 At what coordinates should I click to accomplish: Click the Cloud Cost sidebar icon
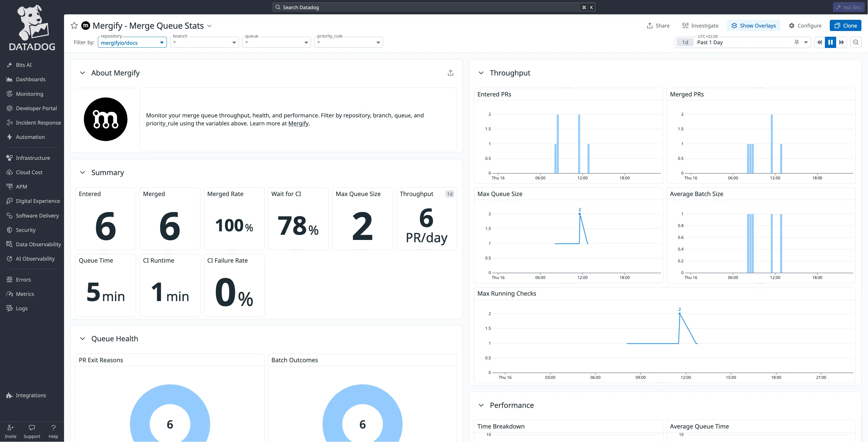tap(9, 172)
